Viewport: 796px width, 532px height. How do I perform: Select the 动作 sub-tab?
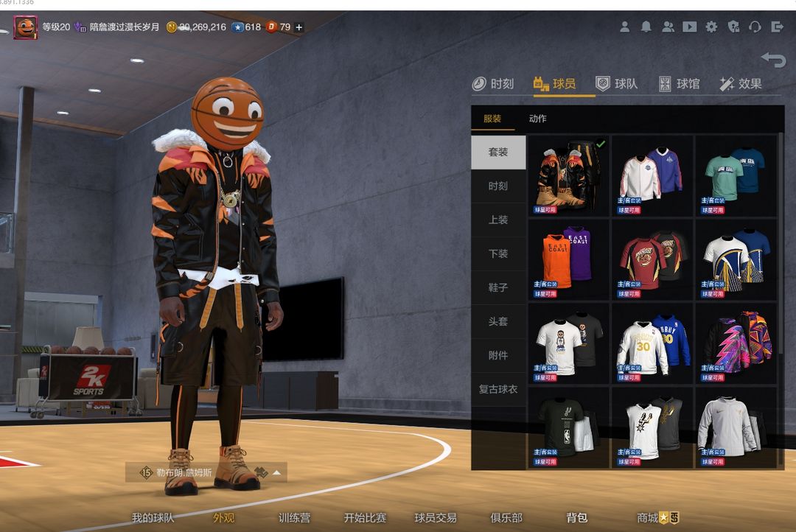click(x=537, y=119)
